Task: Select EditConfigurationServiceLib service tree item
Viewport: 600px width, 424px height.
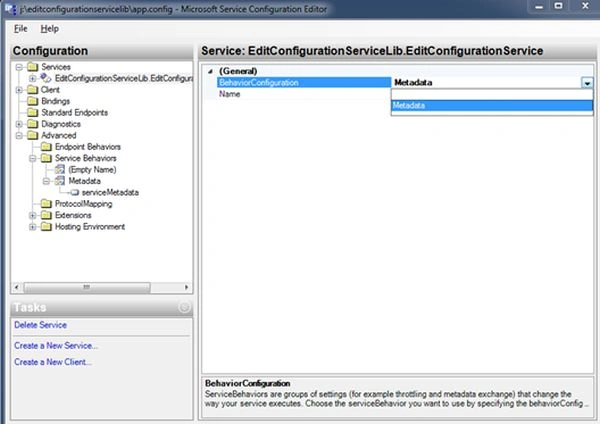Action: [124, 78]
